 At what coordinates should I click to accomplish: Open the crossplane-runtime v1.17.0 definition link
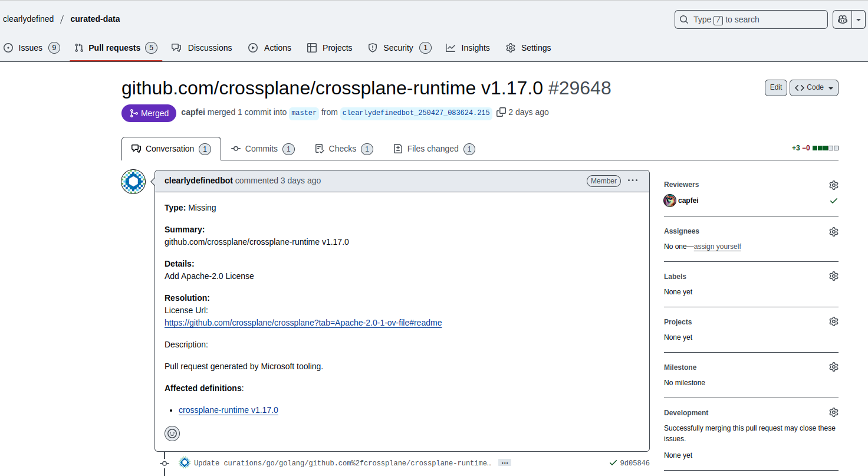coord(228,410)
